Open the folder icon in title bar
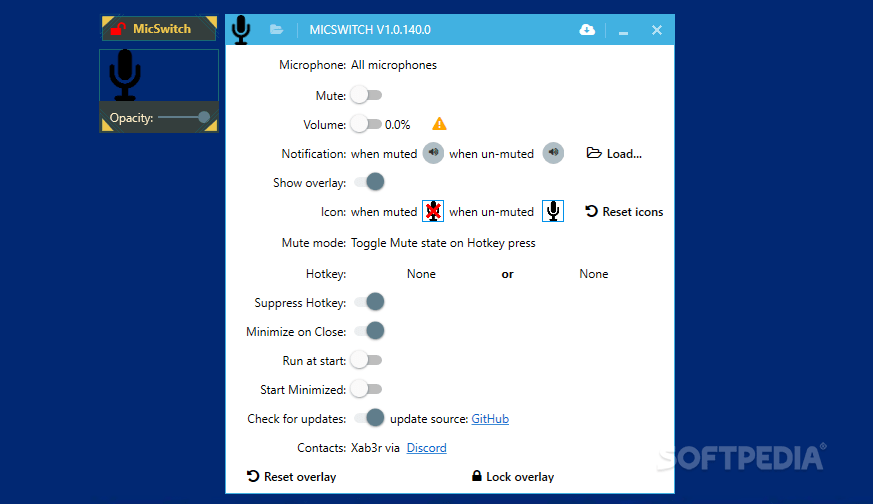 point(276,30)
